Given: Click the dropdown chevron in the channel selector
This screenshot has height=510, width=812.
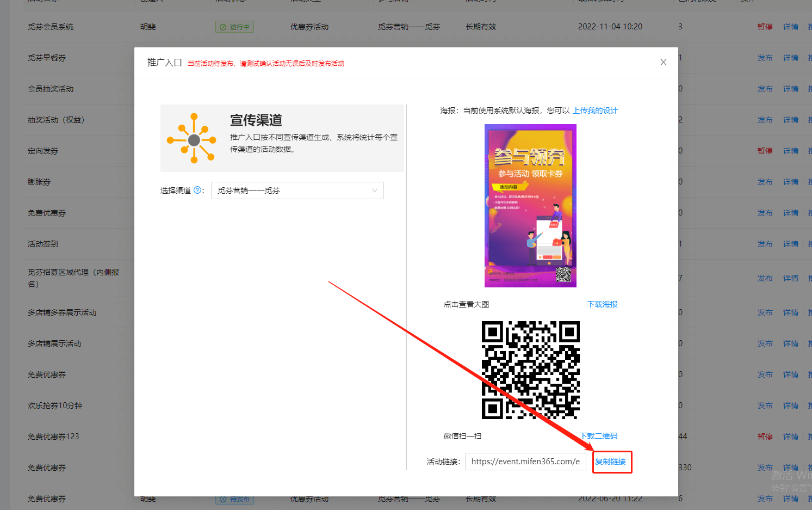Looking at the screenshot, I should coord(375,190).
